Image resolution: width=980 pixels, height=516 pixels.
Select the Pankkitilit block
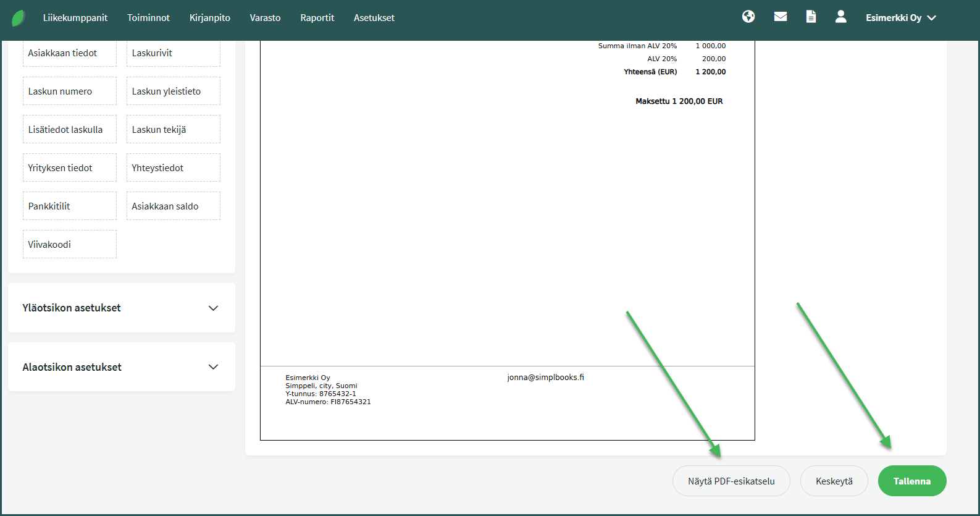[69, 206]
